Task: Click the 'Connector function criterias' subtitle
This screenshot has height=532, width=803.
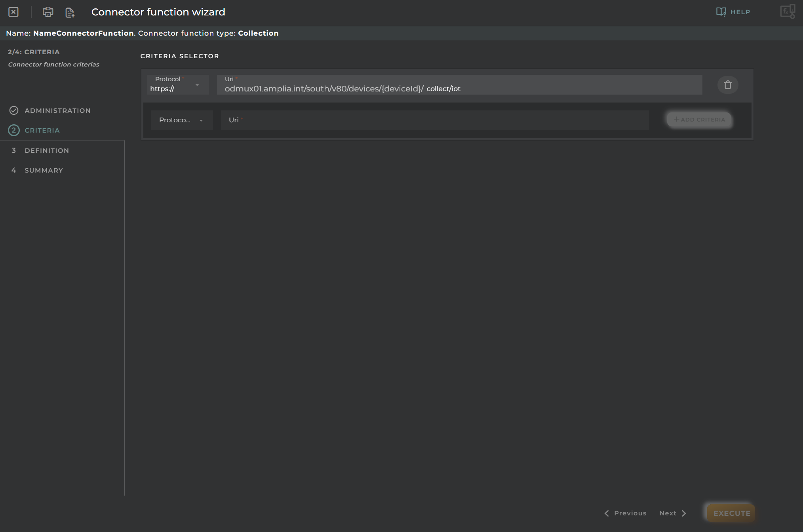Action: pyautogui.click(x=53, y=65)
